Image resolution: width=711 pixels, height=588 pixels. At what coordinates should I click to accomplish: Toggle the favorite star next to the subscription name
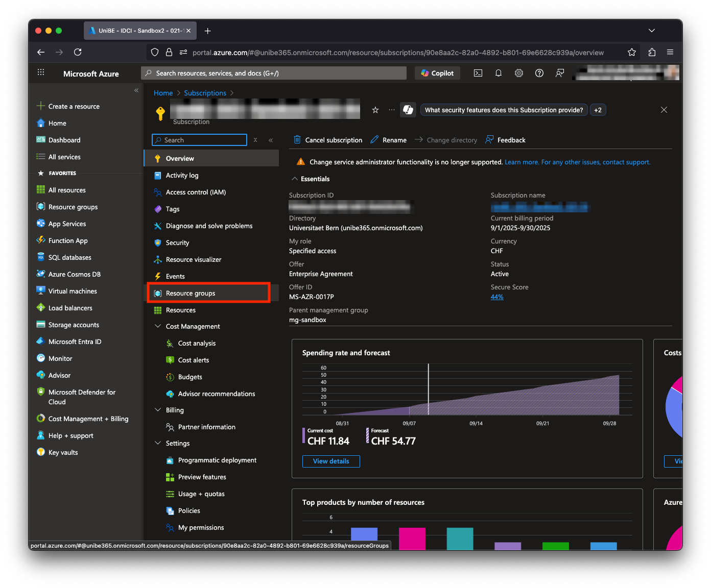[375, 109]
